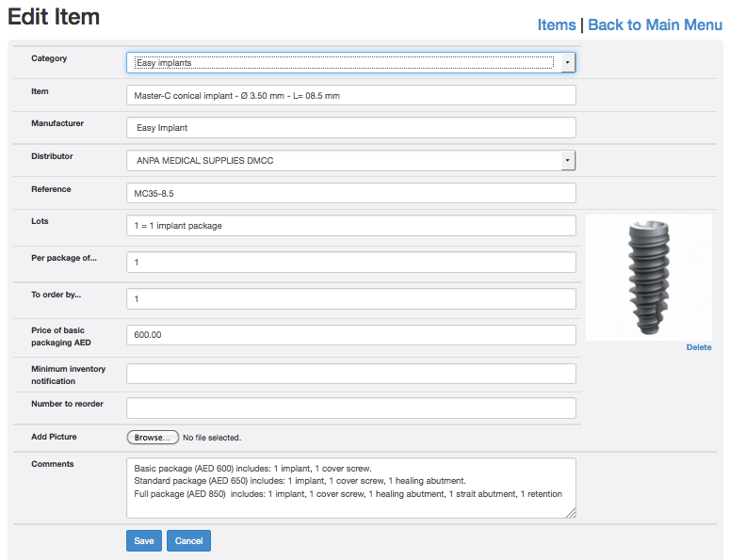Cancel editing the item
Image resolution: width=730 pixels, height=560 pixels.
(188, 541)
